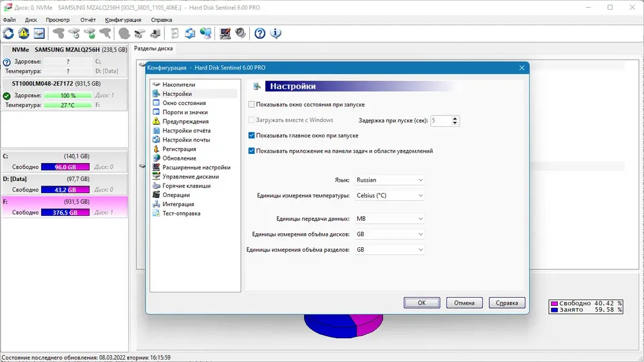This screenshot has height=362, width=644.
Task: Open the Конфигурация menu
Action: (x=123, y=20)
